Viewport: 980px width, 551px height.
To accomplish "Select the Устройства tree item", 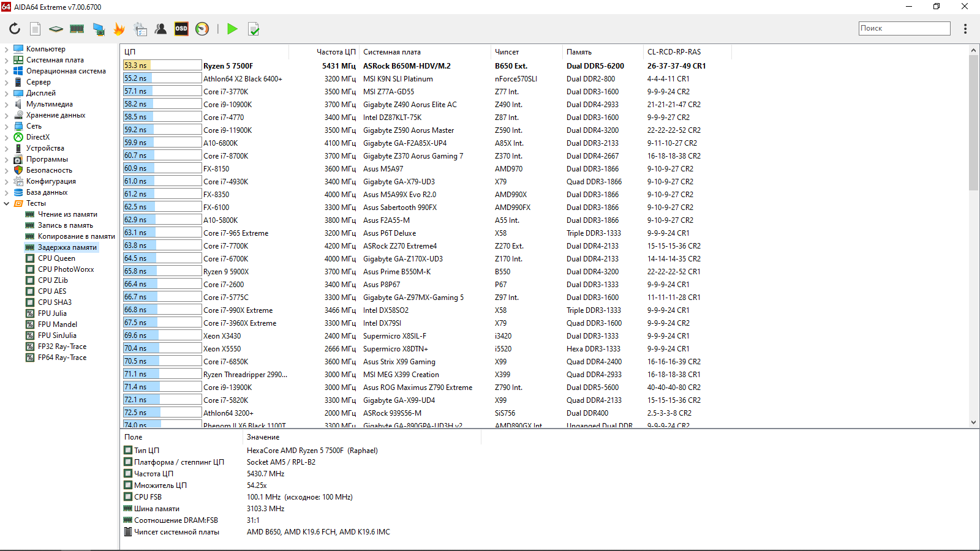I will pos(45,148).
